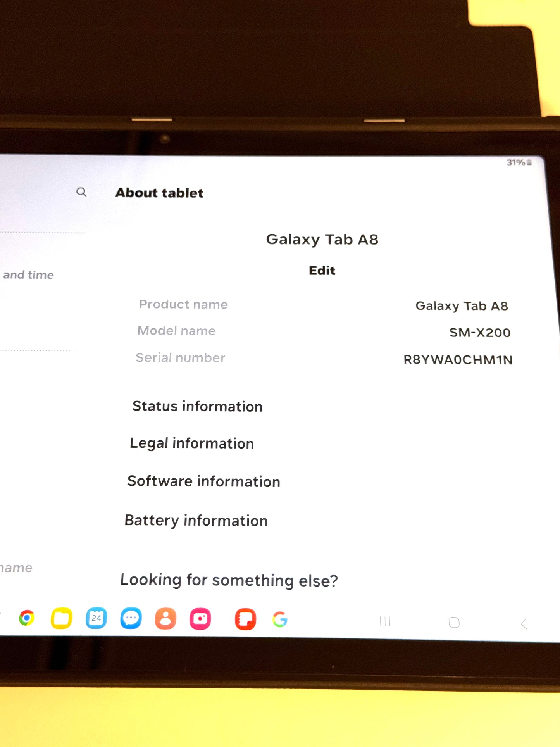Viewport: 560px width, 747px height.
Task: Tap the search magnifier icon
Action: [x=81, y=192]
